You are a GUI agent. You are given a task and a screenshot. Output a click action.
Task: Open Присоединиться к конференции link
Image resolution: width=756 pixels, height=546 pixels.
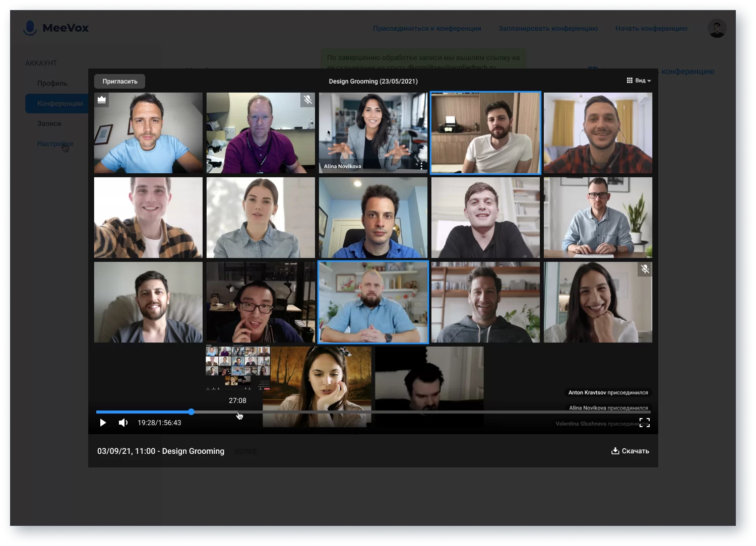coord(427,28)
